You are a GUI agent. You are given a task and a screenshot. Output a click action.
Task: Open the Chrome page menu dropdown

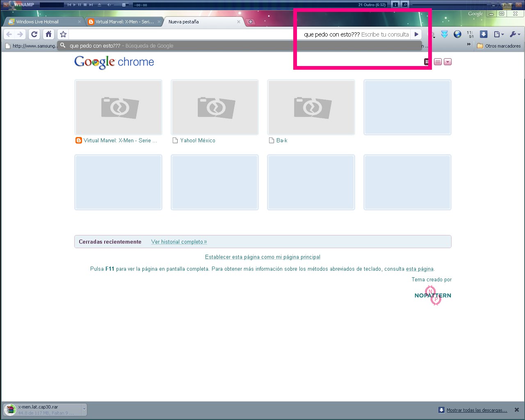[x=498, y=34]
